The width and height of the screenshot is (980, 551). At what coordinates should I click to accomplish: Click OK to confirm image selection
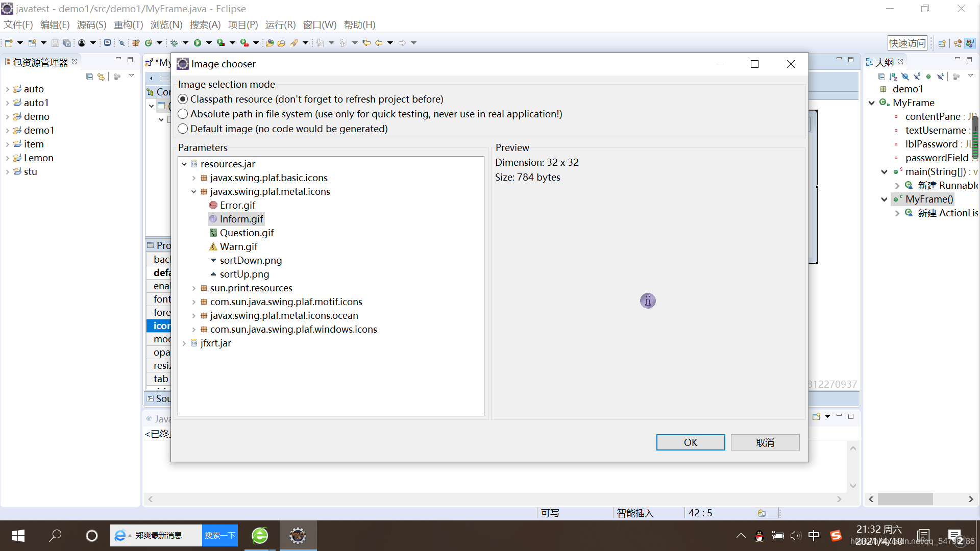691,442
